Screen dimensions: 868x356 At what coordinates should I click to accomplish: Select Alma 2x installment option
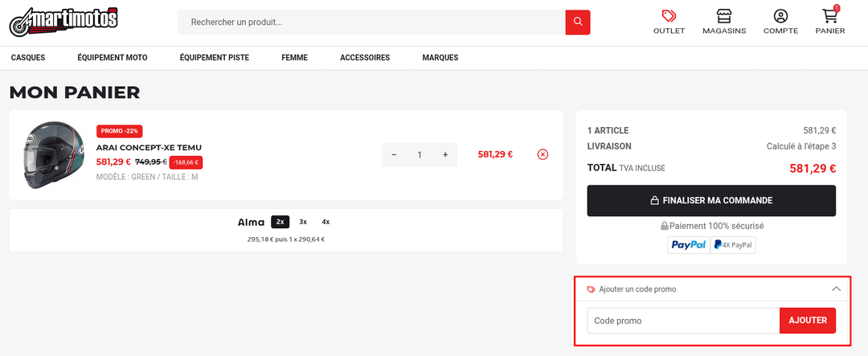pyautogui.click(x=280, y=222)
